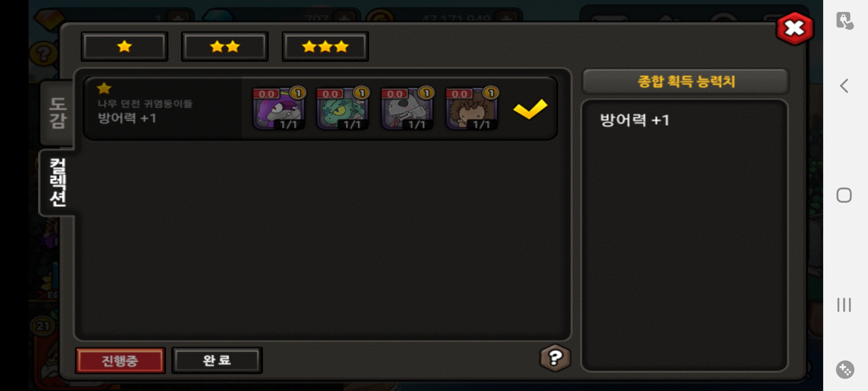Tap the Android back arrow
This screenshot has width=868, height=391.
(844, 86)
